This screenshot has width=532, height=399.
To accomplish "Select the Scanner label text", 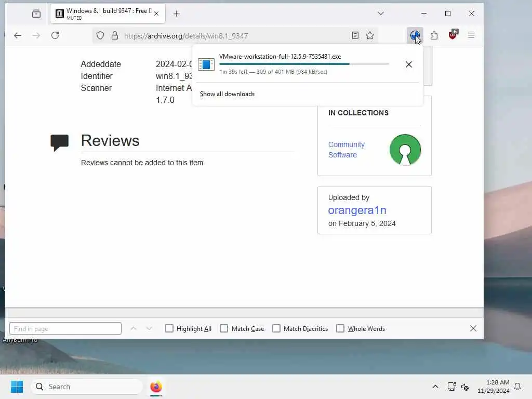I will (x=96, y=88).
